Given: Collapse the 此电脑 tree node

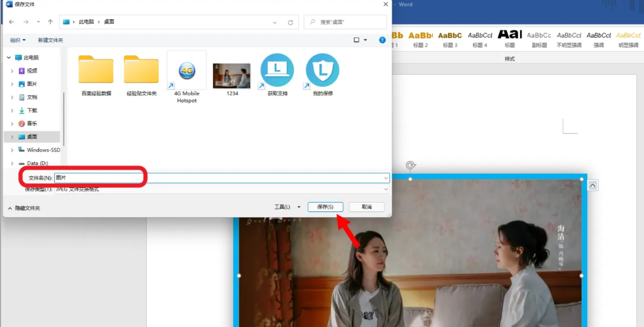Looking at the screenshot, I should (9, 58).
